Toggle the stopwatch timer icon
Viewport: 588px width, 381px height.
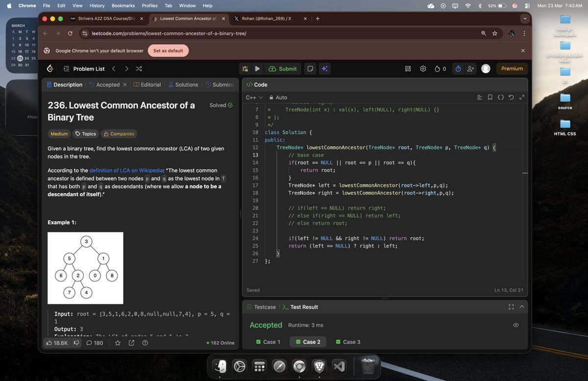[x=458, y=69]
